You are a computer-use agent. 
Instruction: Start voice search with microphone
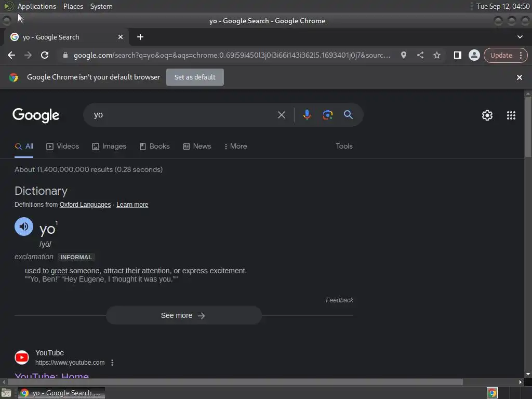307,115
